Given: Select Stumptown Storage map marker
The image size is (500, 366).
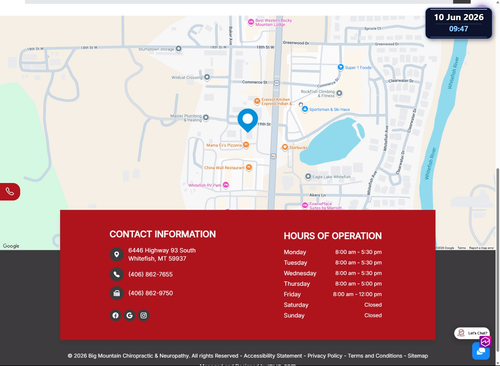Looking at the screenshot, I should 179,49.
